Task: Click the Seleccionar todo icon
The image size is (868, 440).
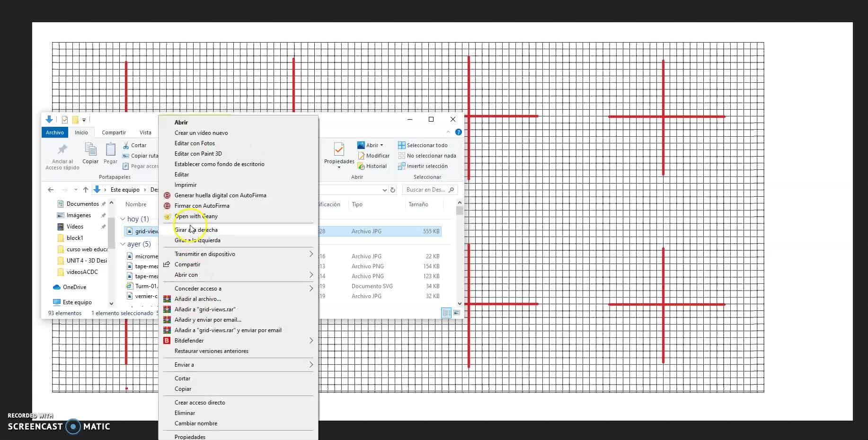Action: click(402, 145)
